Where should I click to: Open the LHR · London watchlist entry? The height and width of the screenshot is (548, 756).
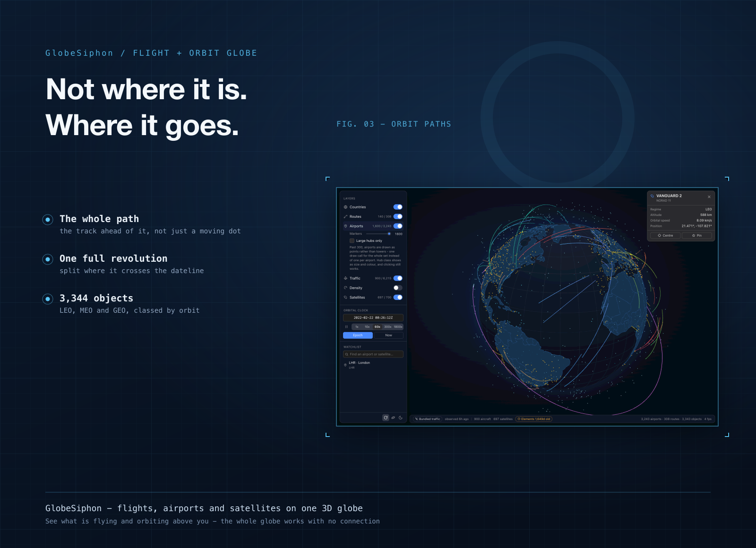click(373, 365)
